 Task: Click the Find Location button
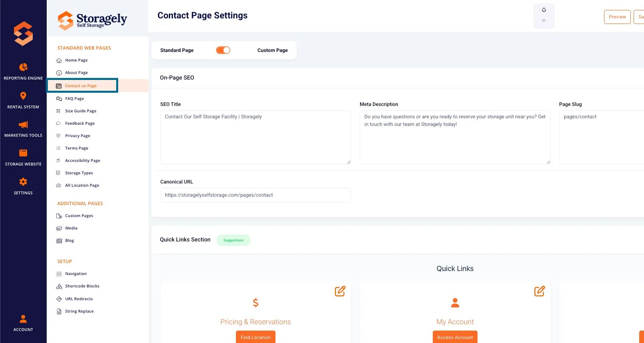pyautogui.click(x=256, y=337)
